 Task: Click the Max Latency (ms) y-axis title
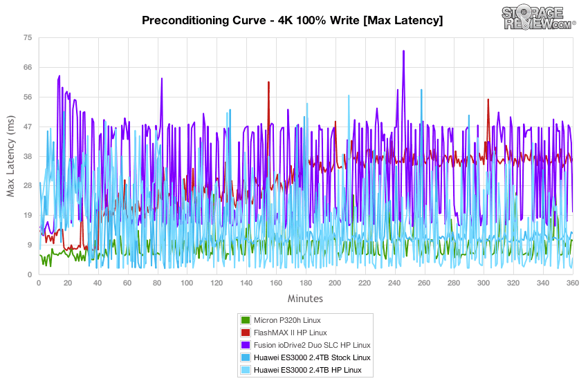click(x=10, y=156)
